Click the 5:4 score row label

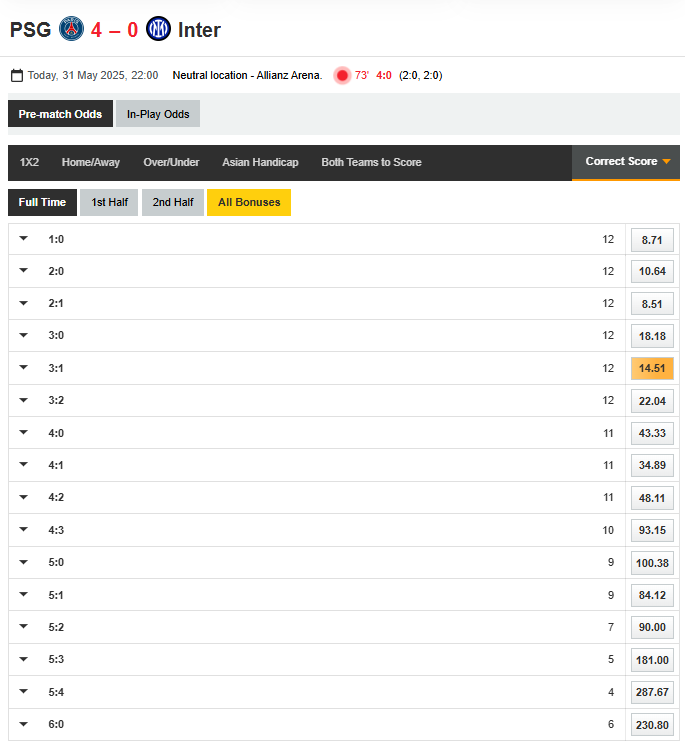tap(56, 692)
